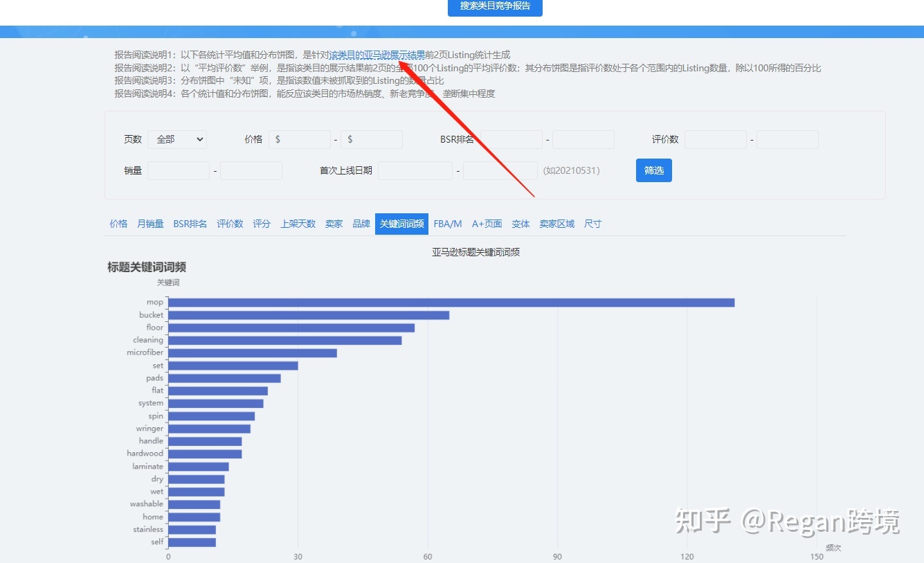The height and width of the screenshot is (563, 924).
Task: Click the minimum BSR排名 input field
Action: (511, 139)
